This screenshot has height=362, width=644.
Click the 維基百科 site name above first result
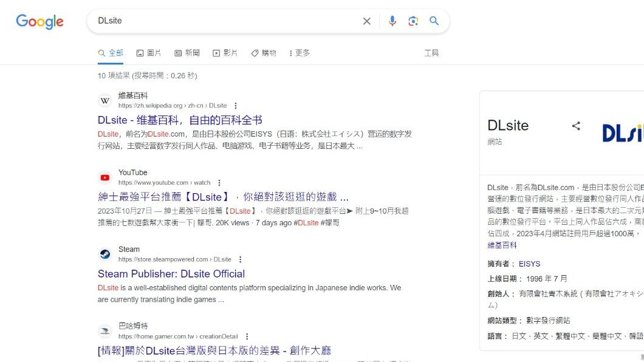coord(132,95)
